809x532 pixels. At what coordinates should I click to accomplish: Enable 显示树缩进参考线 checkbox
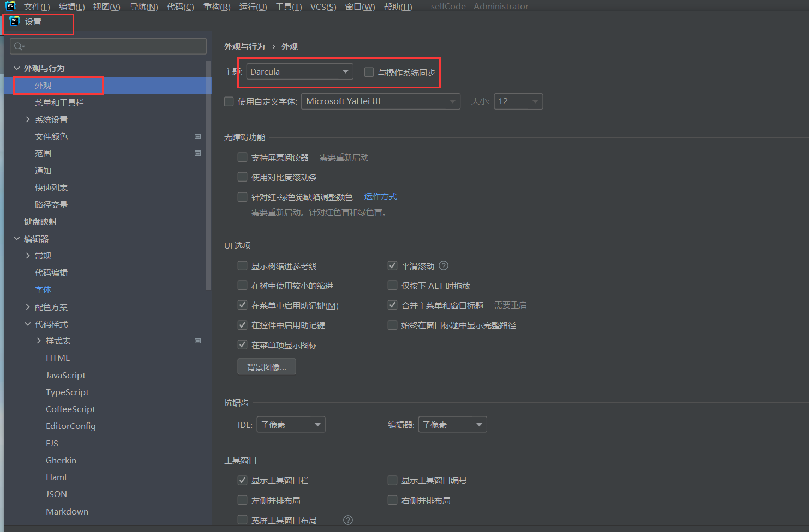click(243, 265)
